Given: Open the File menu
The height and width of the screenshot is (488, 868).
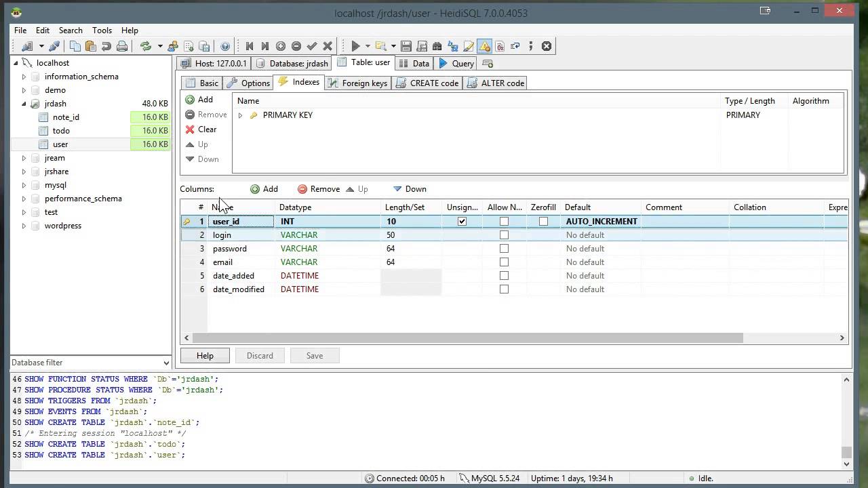Looking at the screenshot, I should (x=20, y=30).
